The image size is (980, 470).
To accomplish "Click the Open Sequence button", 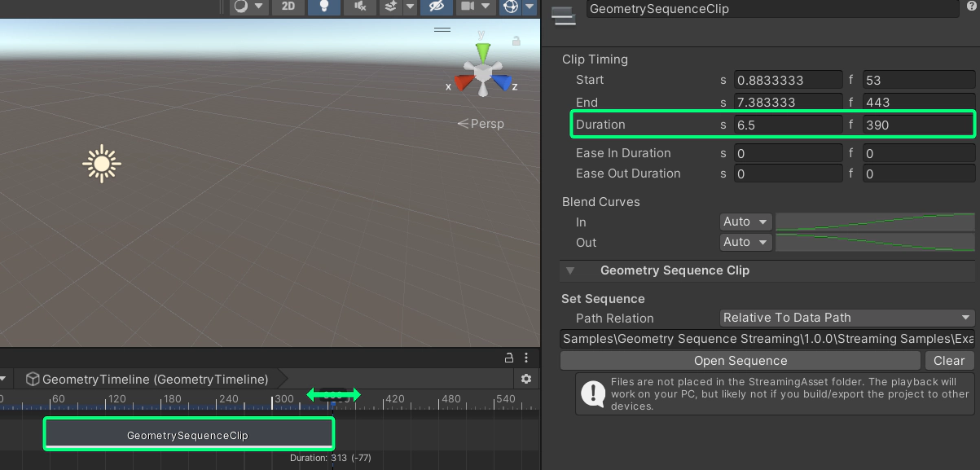I will [x=740, y=361].
